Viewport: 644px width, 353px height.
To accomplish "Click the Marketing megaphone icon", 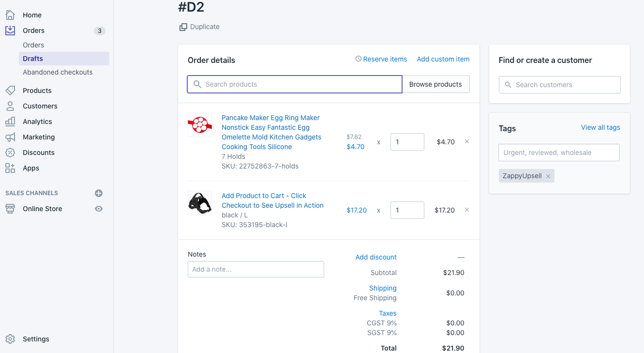I will pos(10,137).
